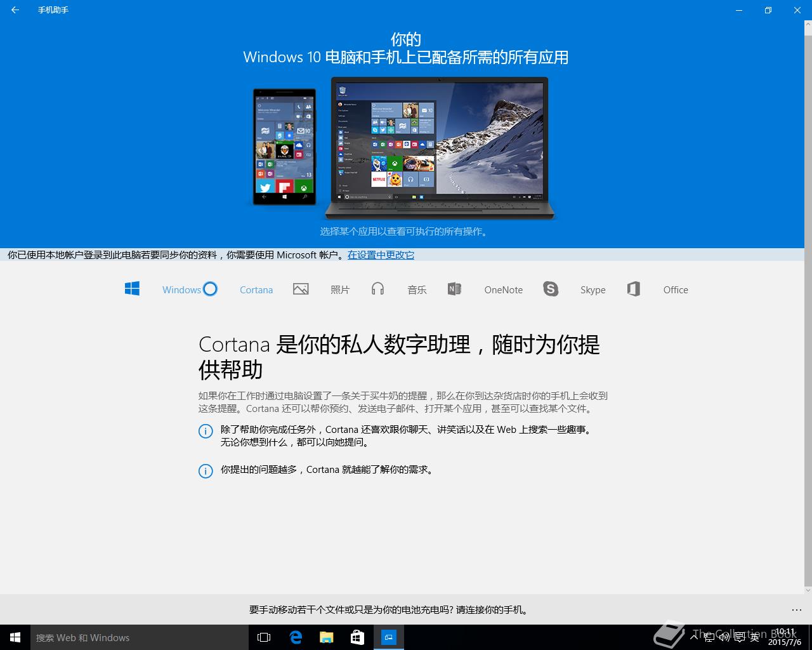Open File Explorer from taskbar
812x650 pixels.
(327, 637)
